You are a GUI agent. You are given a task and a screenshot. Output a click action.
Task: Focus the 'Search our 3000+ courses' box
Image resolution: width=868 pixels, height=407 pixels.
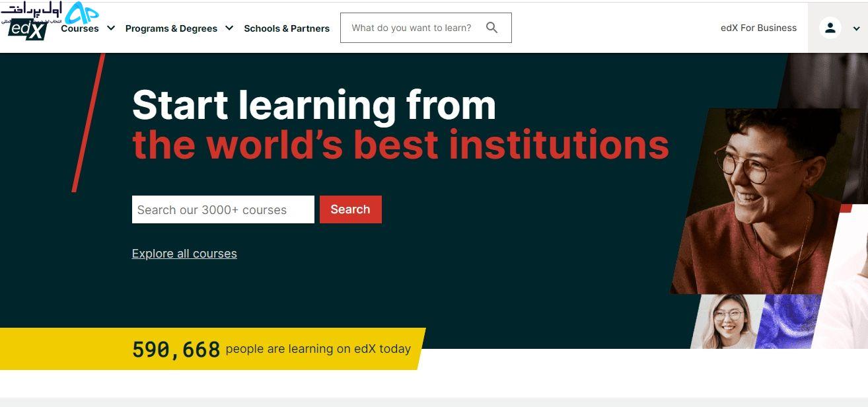pos(223,209)
